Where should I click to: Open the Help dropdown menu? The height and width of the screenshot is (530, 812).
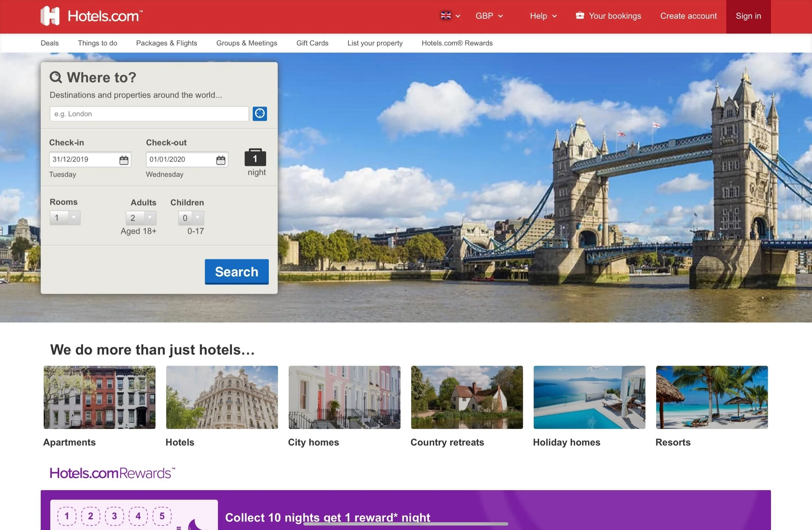[x=543, y=16]
